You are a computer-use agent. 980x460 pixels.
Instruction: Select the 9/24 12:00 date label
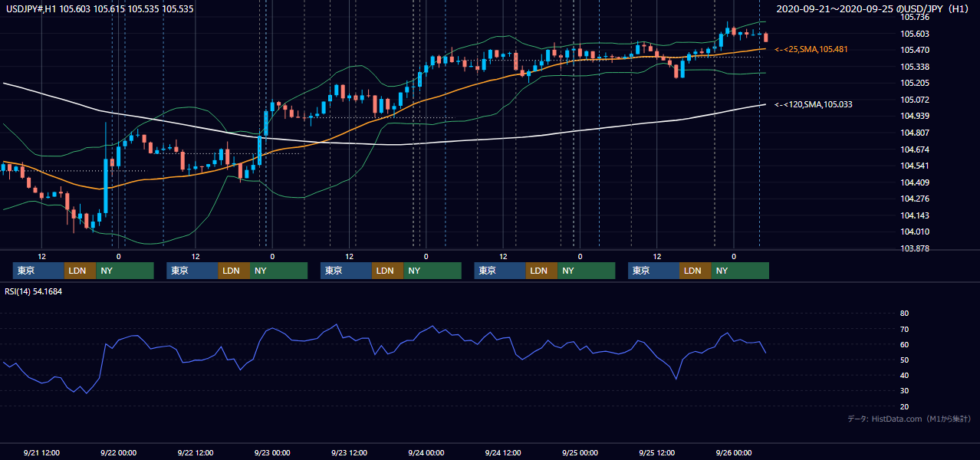(502, 452)
